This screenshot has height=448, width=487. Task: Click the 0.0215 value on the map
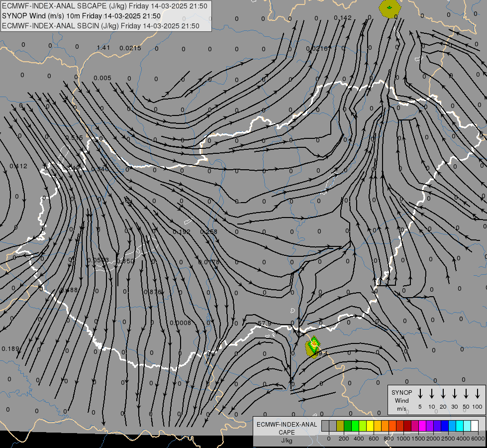point(130,48)
